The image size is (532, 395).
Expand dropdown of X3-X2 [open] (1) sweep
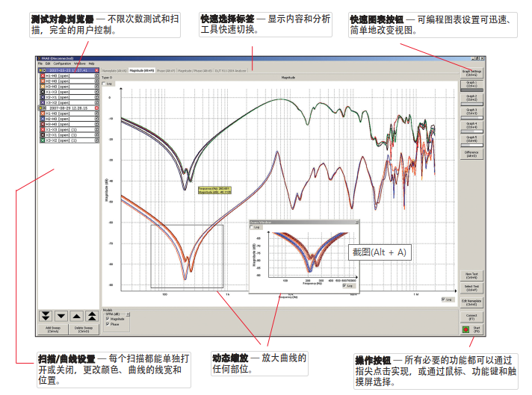pyautogui.click(x=96, y=140)
